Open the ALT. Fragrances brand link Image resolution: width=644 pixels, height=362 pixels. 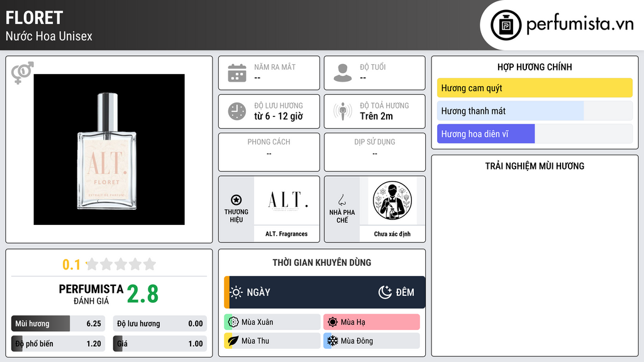[x=286, y=234]
